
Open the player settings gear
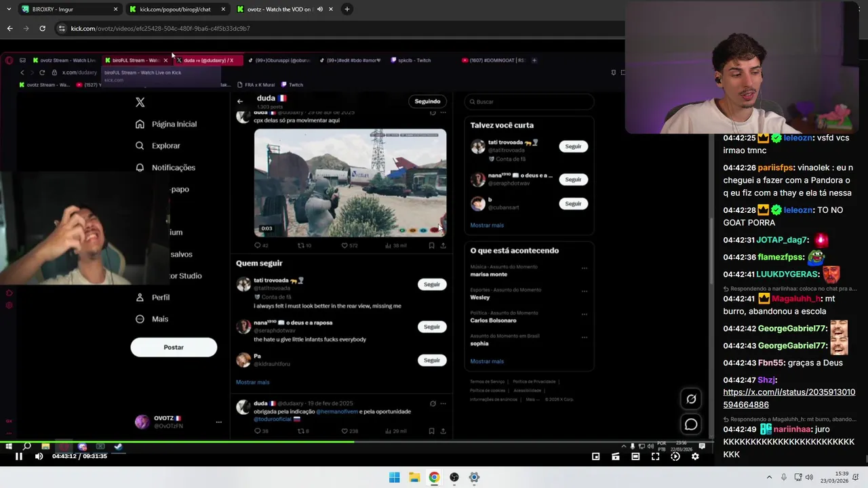coord(695,456)
